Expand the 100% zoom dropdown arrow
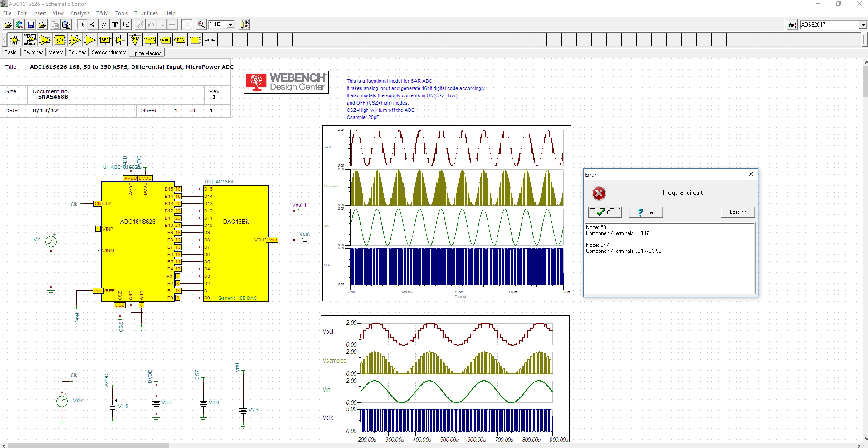 (x=231, y=24)
